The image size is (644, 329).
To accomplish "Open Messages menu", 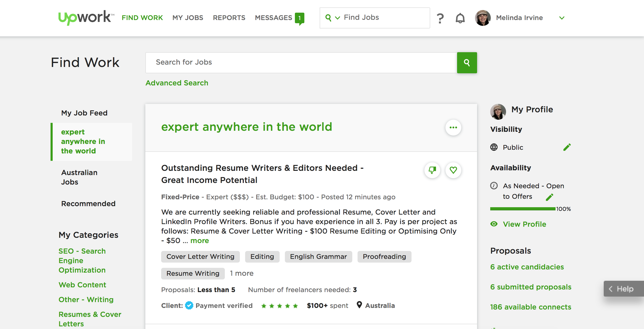I will [x=274, y=18].
